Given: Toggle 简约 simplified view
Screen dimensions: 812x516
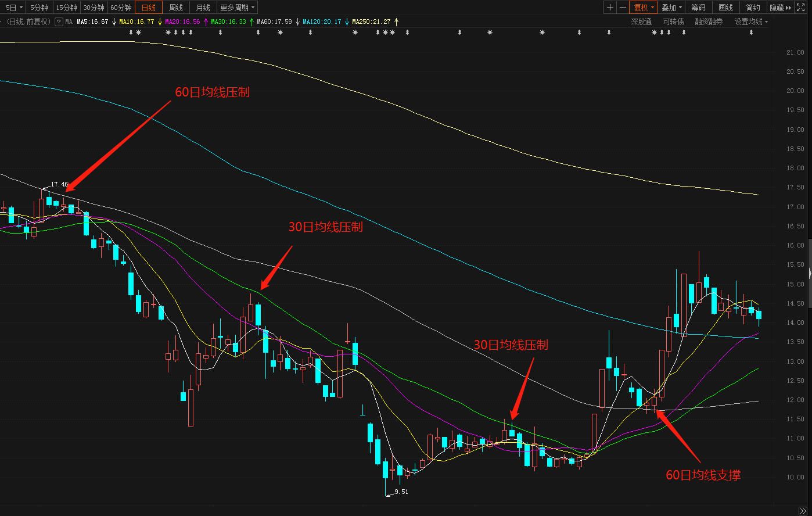Looking at the screenshot, I should point(753,8).
